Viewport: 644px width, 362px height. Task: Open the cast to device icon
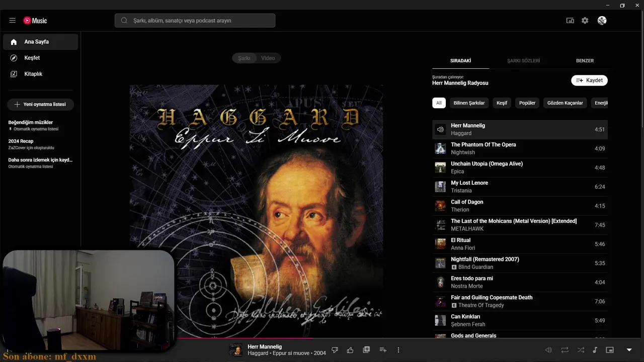[570, 21]
